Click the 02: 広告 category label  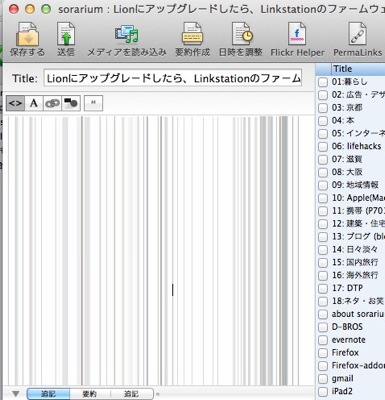pyautogui.click(x=358, y=95)
